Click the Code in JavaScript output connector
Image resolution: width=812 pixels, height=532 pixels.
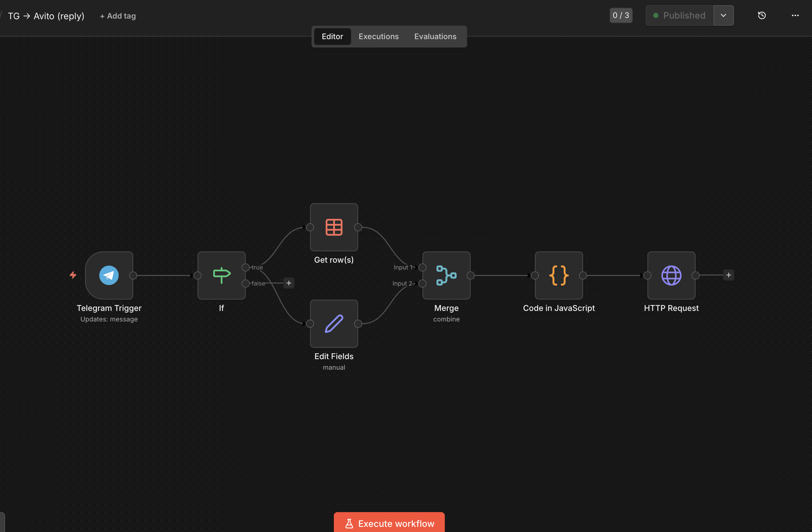click(x=583, y=275)
